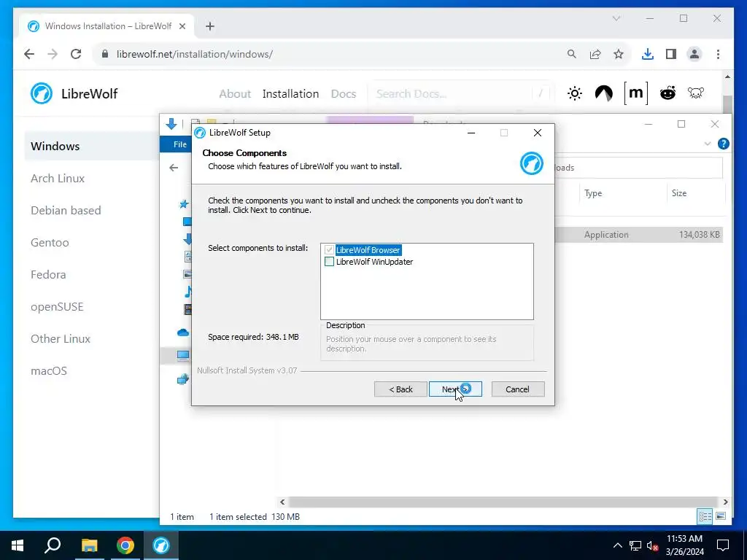Open the Codeberg mountain icon link
This screenshot has height=560, width=747.
pos(603,93)
